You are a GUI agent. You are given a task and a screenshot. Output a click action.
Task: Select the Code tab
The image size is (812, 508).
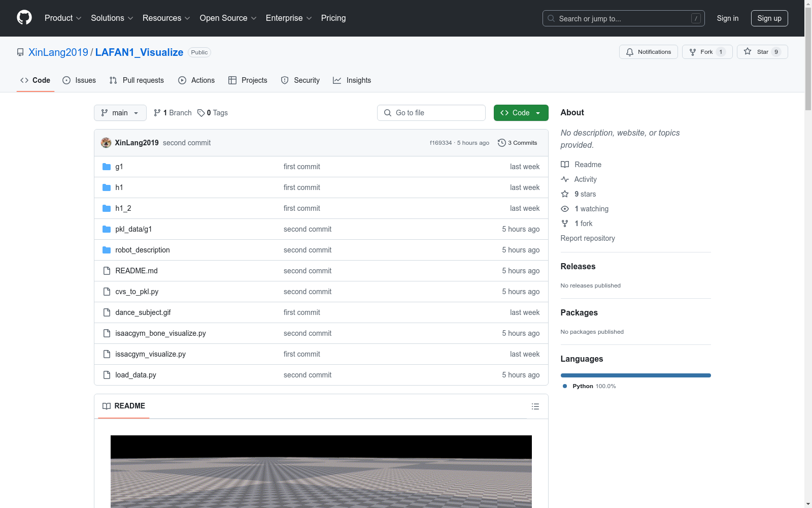[x=36, y=80]
